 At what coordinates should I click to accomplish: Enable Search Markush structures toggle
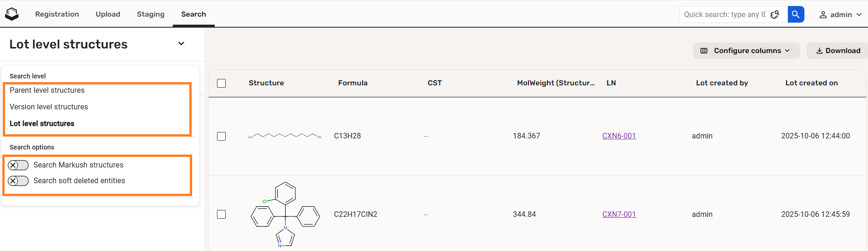18,165
